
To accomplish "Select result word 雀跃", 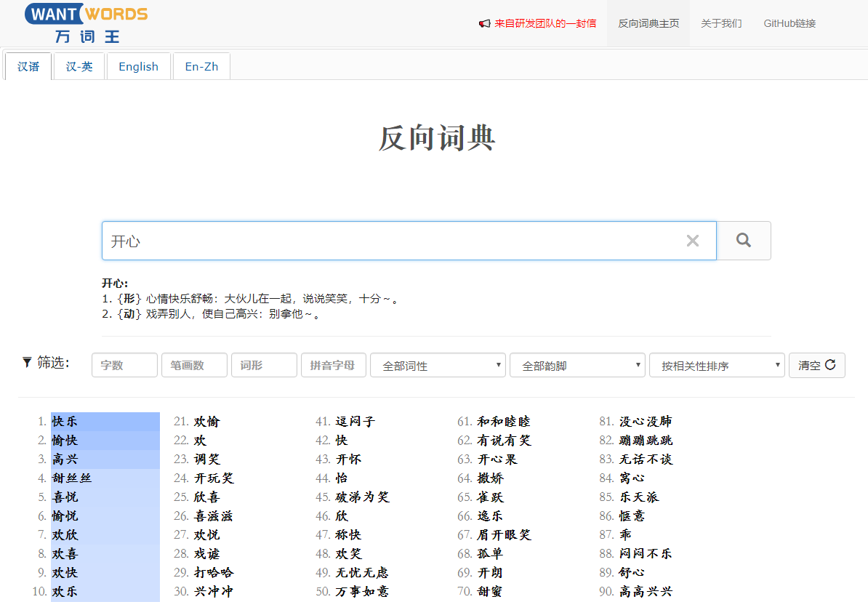I will tap(491, 497).
